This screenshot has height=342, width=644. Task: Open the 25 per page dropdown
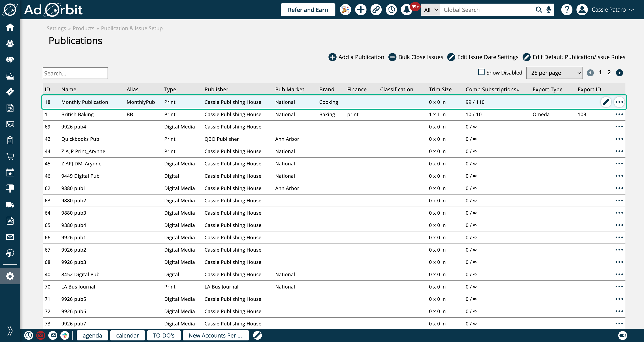tap(554, 73)
